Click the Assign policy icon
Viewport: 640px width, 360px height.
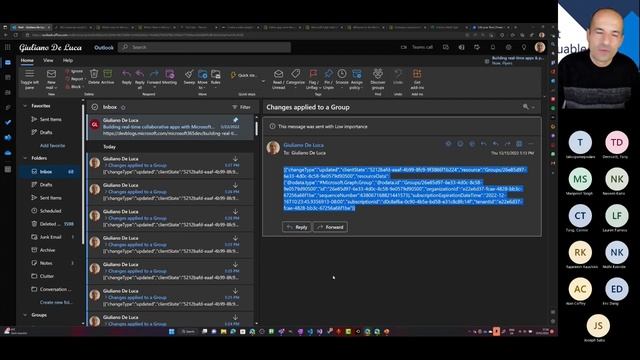tap(357, 73)
